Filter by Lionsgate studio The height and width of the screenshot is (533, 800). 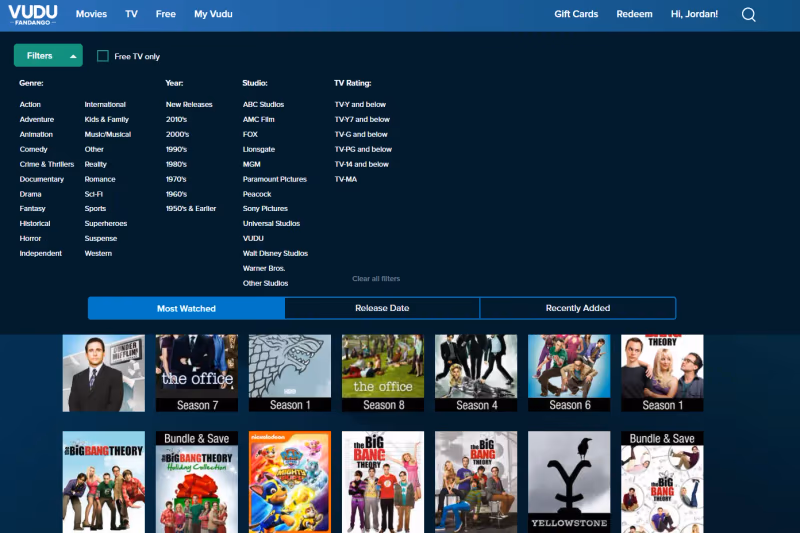259,149
